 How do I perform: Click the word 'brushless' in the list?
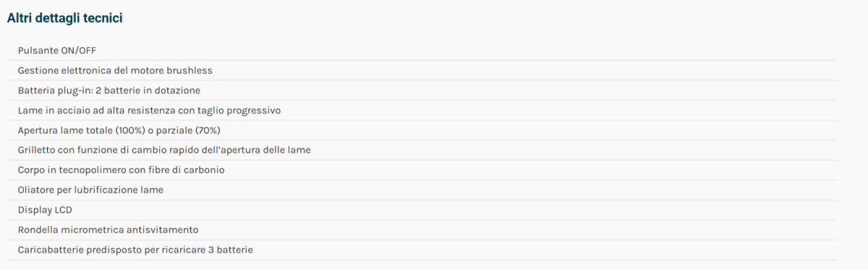(x=190, y=70)
